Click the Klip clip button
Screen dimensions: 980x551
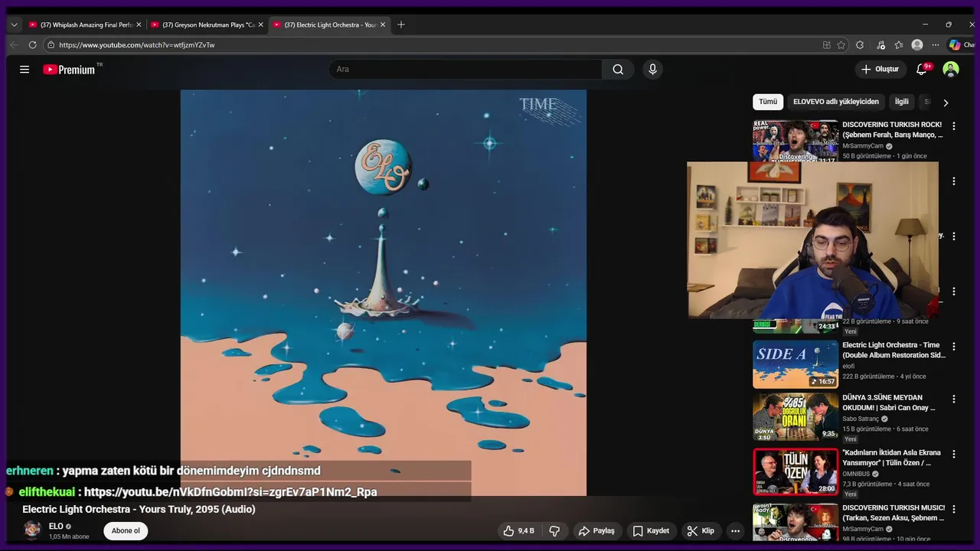click(x=701, y=530)
